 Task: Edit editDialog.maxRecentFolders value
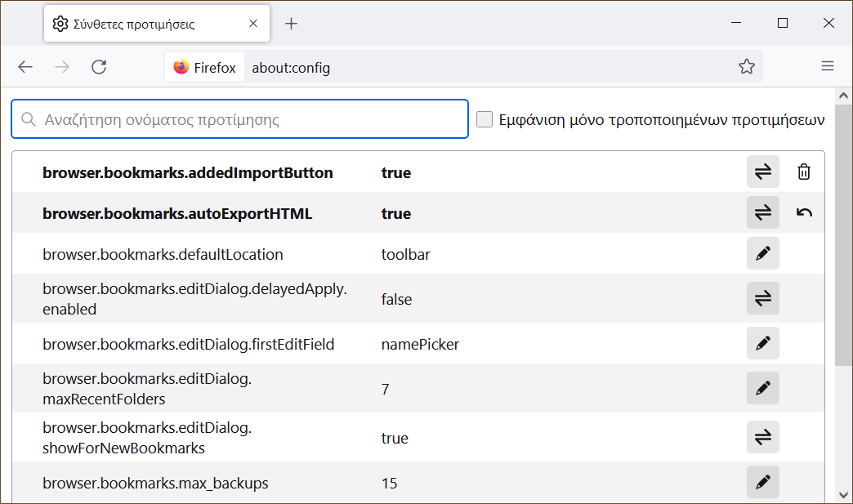coord(762,388)
